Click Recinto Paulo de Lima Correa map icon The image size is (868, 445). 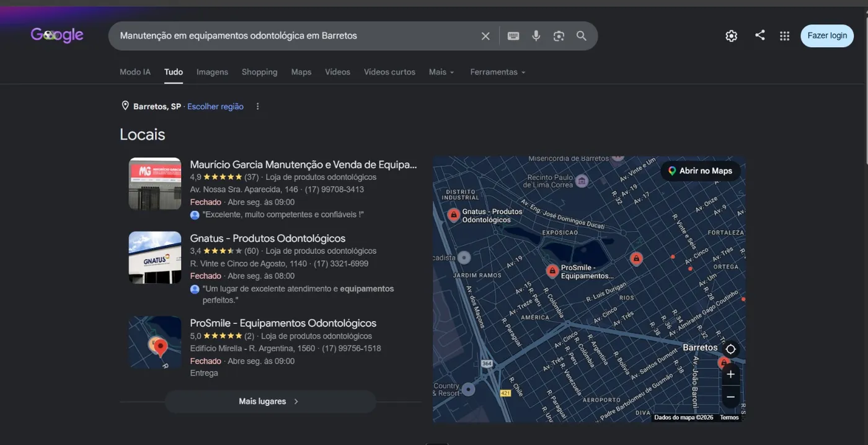[582, 181]
